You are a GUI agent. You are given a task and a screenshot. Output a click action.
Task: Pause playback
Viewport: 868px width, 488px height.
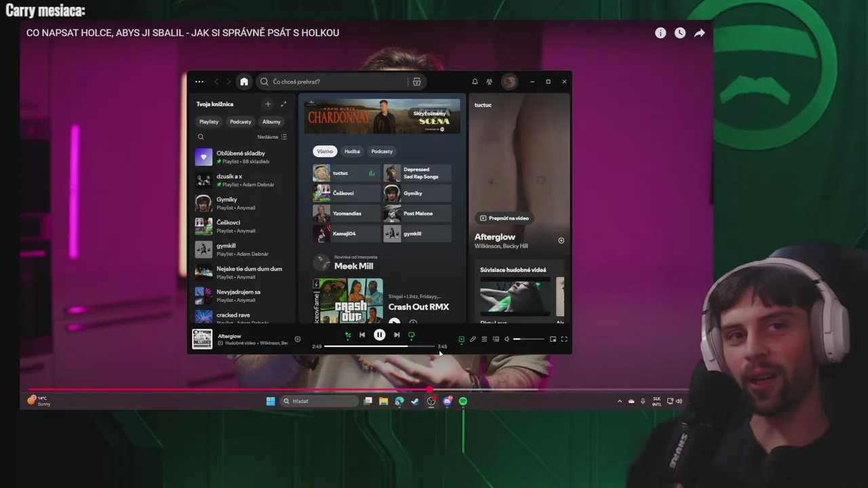coord(380,335)
